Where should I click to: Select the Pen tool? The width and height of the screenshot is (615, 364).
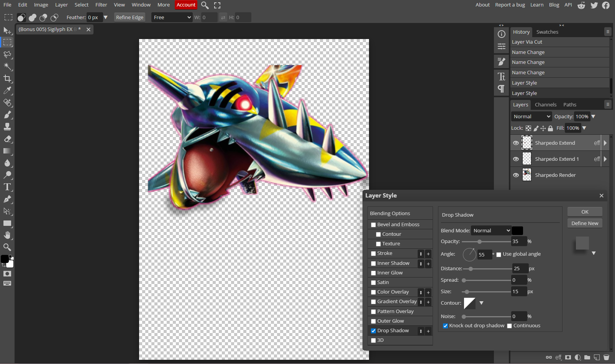click(7, 199)
